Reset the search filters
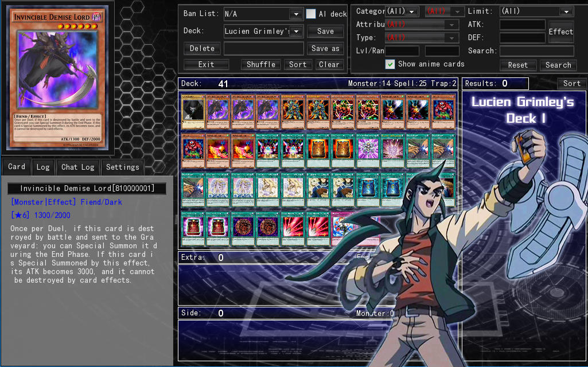 (x=518, y=65)
